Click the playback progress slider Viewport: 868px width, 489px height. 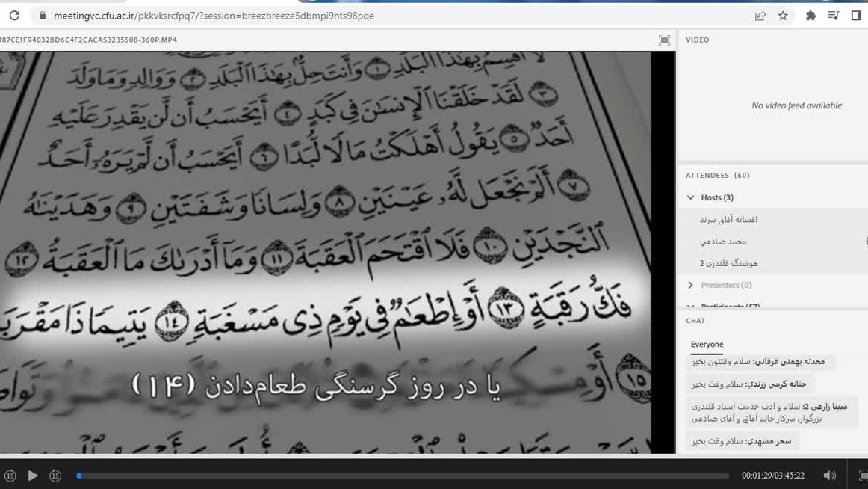[x=403, y=475]
